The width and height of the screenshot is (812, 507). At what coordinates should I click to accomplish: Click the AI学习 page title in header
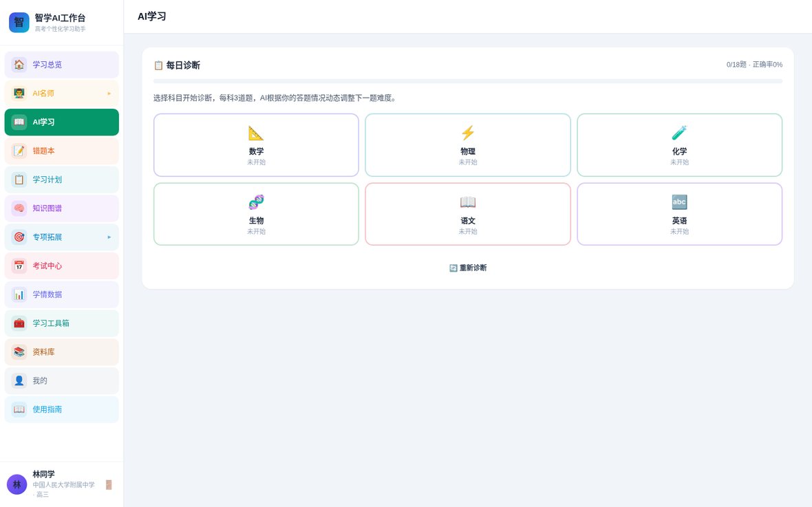[151, 17]
